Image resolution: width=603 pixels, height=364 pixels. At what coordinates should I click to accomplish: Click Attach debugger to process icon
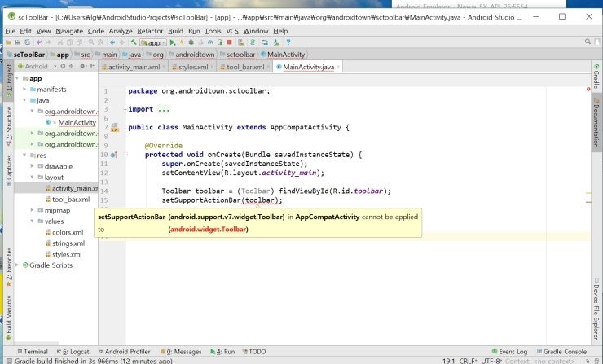pyautogui.click(x=219, y=42)
